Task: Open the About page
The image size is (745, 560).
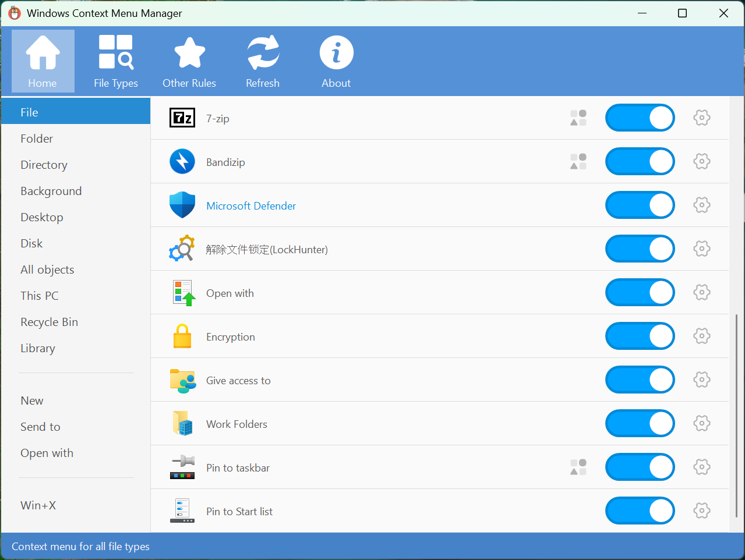Action: pos(336,61)
